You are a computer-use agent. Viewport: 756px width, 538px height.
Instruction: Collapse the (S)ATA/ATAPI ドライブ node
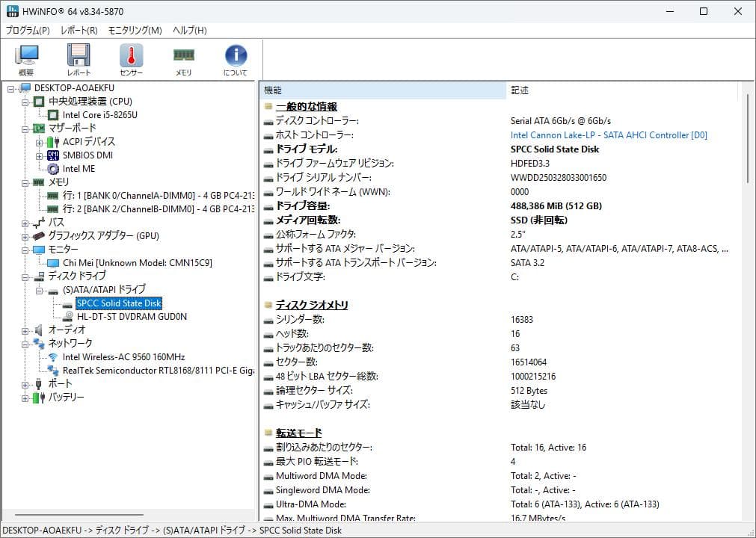[x=39, y=291]
